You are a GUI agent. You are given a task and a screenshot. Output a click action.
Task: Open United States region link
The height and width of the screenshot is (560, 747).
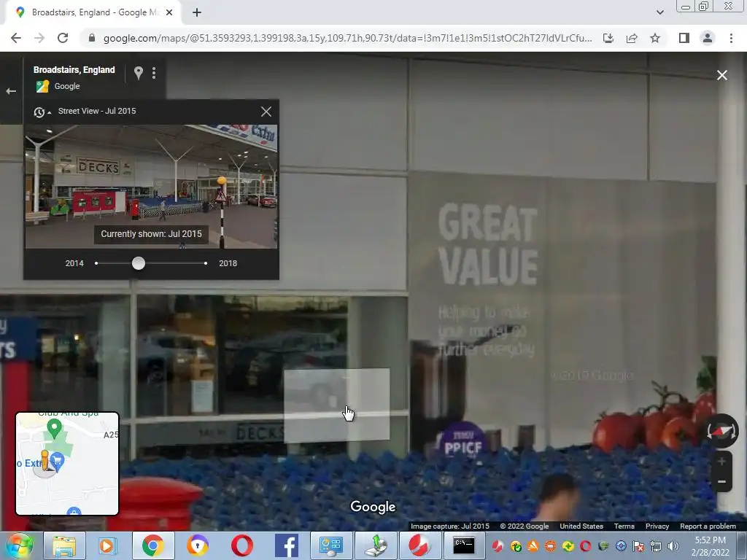coord(581,526)
